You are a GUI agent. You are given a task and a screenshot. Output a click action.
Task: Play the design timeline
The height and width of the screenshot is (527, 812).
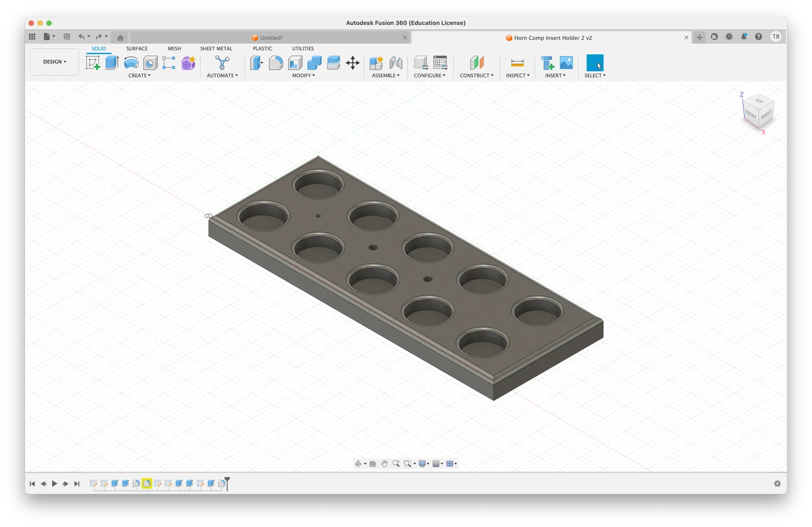point(54,484)
